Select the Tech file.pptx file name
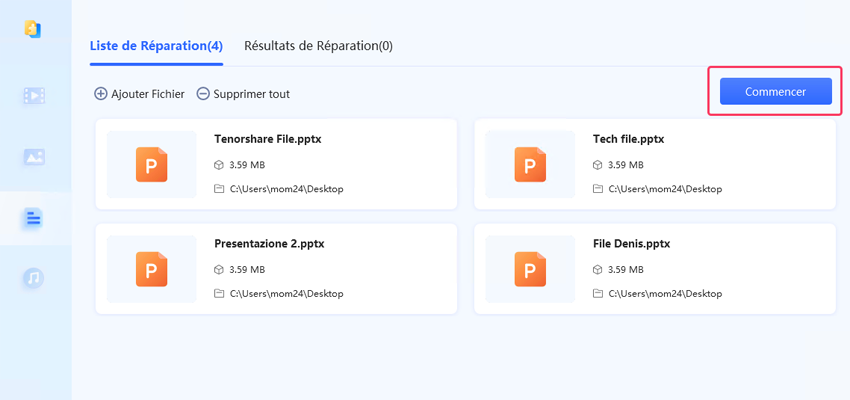Image resolution: width=850 pixels, height=400 pixels. pos(628,139)
